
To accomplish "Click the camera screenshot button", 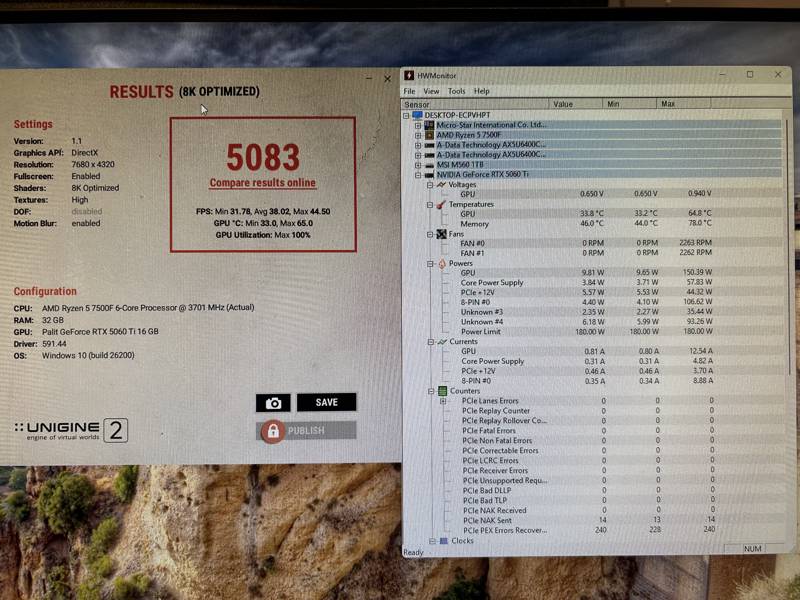I will click(273, 403).
